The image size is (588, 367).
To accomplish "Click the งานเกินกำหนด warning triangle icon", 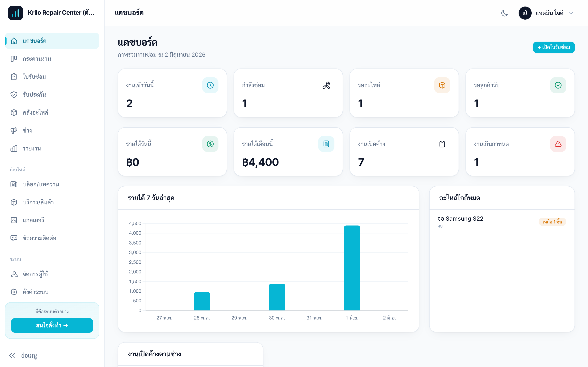I will [x=558, y=144].
